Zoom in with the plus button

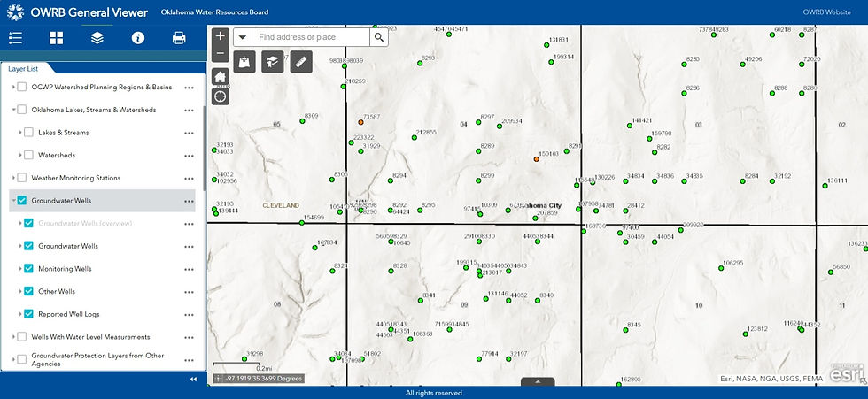point(221,36)
